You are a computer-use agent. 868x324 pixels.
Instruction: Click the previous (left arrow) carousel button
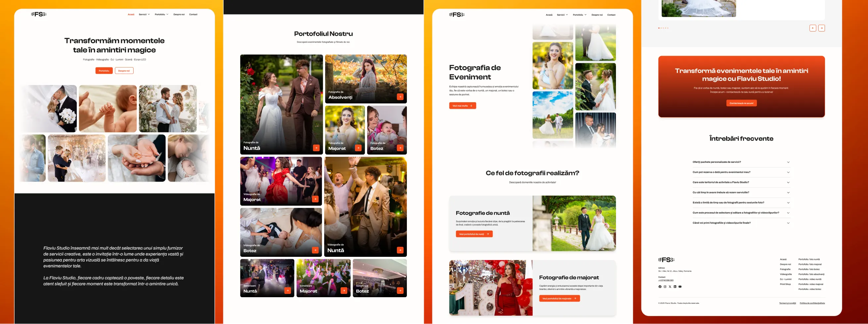coord(813,28)
